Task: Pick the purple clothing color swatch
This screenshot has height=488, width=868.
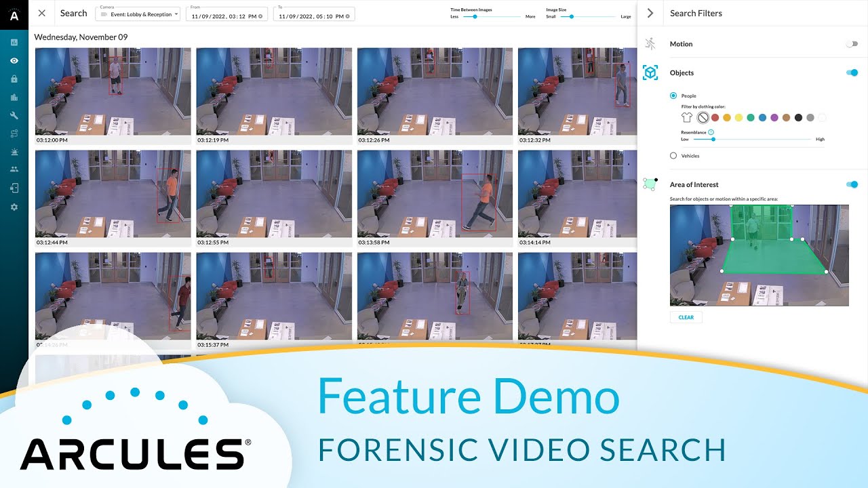Action: (x=774, y=117)
